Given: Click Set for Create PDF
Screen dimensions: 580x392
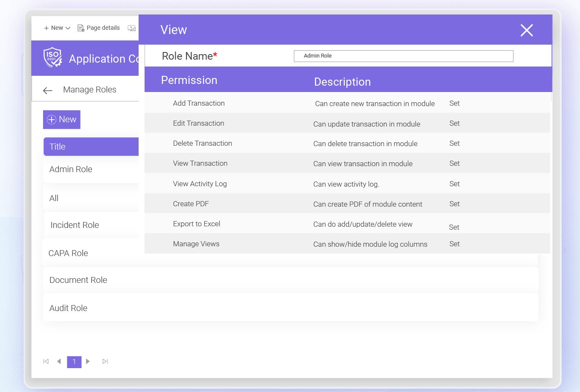Looking at the screenshot, I should [x=455, y=204].
